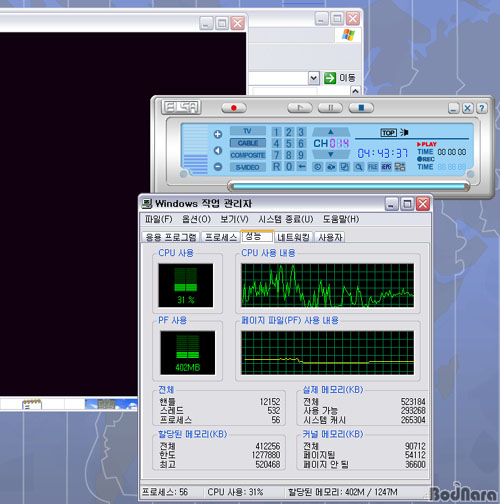
Task: Click the multi-screen preview icon
Action: [x=345, y=167]
